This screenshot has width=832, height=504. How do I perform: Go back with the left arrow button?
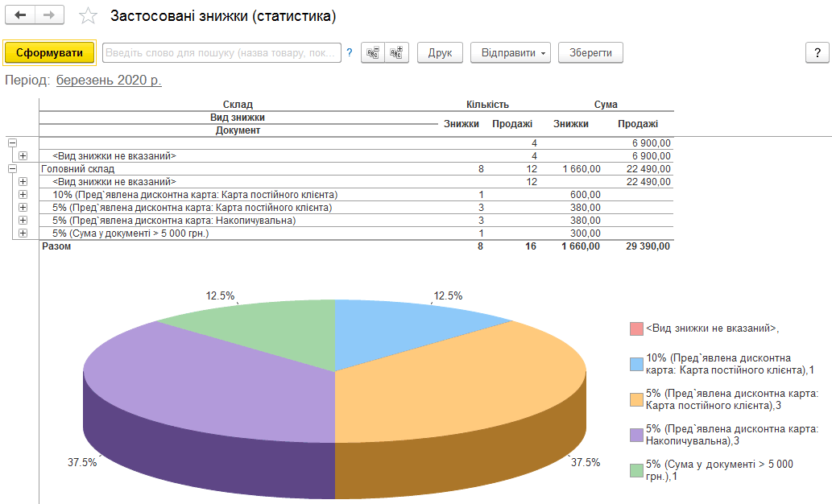pos(20,14)
